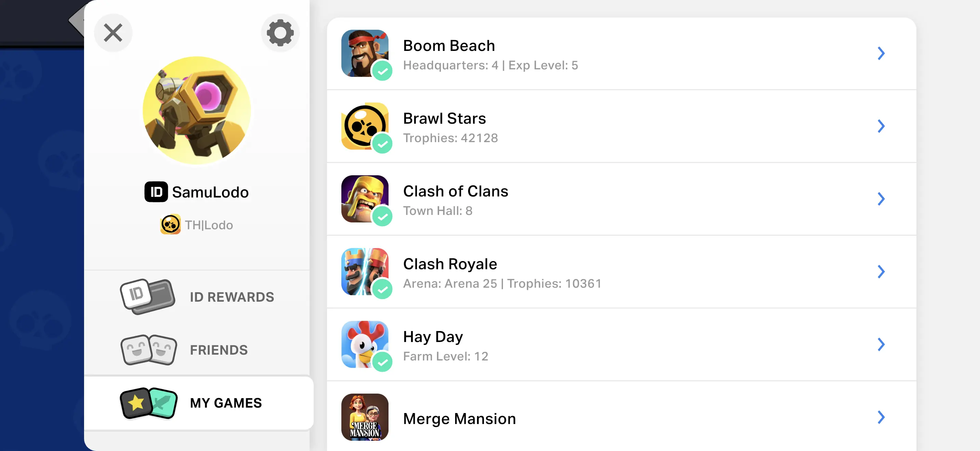Tap the Merge Mansion game icon
Screen dimensions: 980x451
point(365,417)
